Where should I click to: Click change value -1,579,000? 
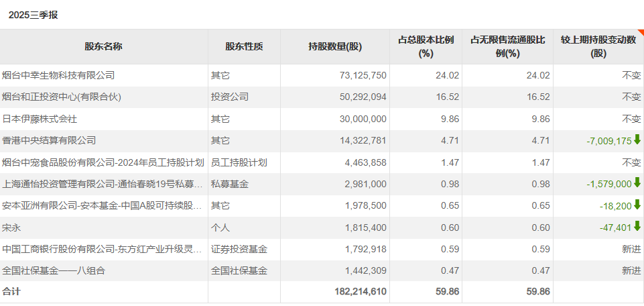coord(609,185)
